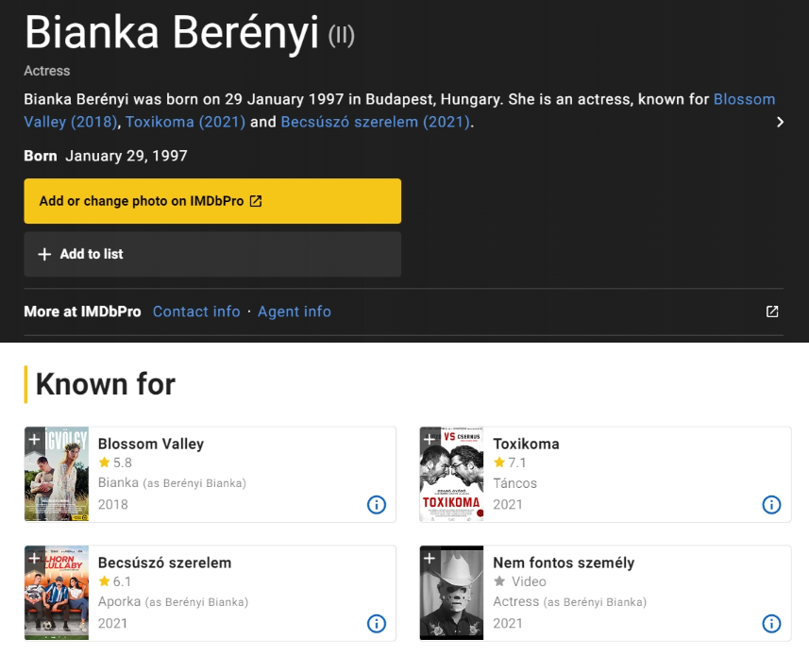The width and height of the screenshot is (809, 672).
Task: Add Blossom Valley to watchlist via plus ribbon
Action: [34, 439]
